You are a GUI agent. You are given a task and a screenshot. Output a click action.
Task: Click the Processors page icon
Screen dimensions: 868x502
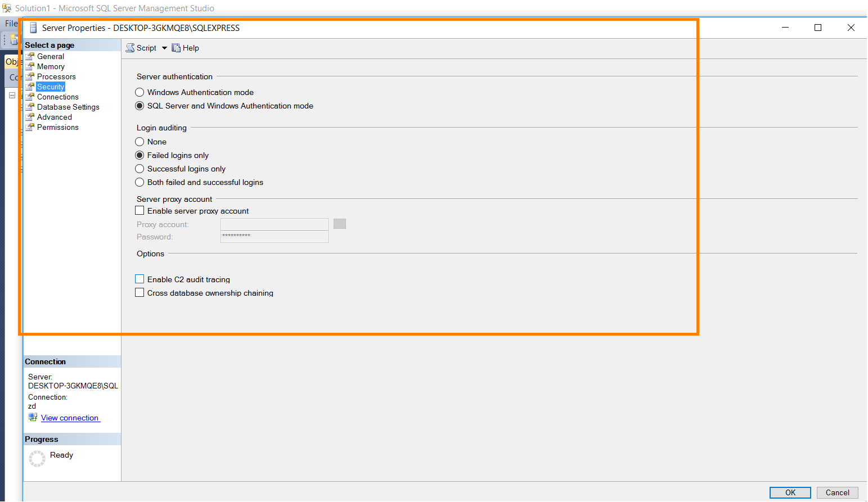coord(30,76)
